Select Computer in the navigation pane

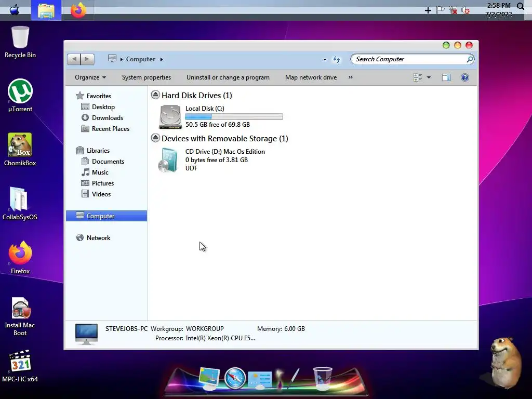pyautogui.click(x=107, y=216)
